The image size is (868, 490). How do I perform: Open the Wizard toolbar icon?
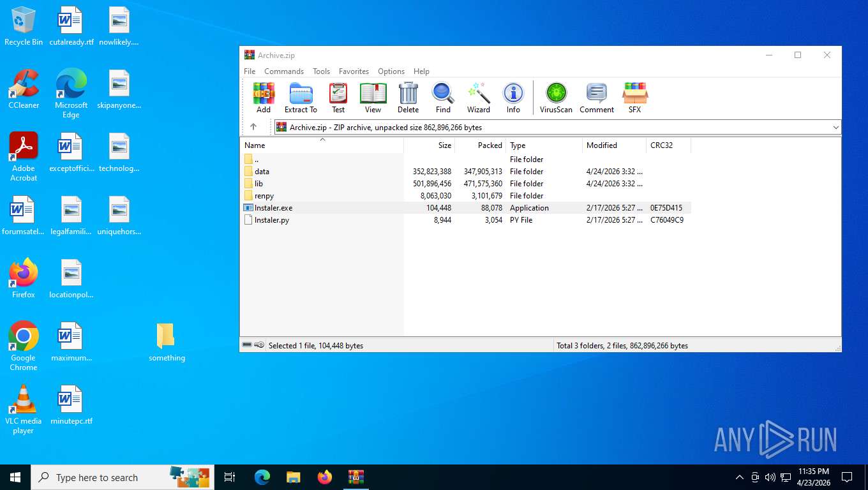(x=478, y=98)
